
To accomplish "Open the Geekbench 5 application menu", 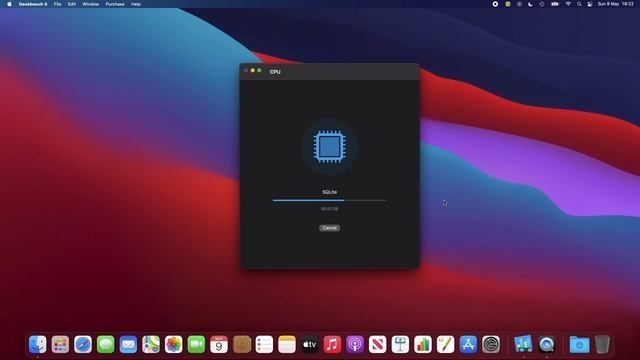I will click(x=33, y=4).
